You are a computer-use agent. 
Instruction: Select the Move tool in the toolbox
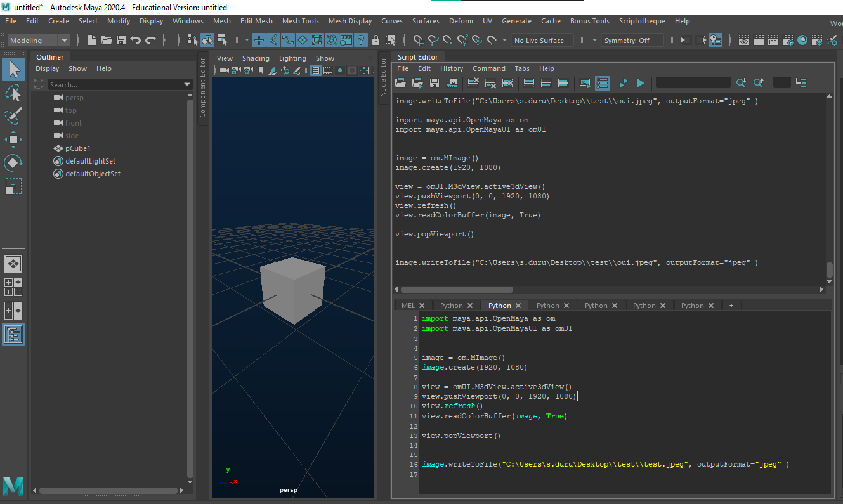pos(14,139)
